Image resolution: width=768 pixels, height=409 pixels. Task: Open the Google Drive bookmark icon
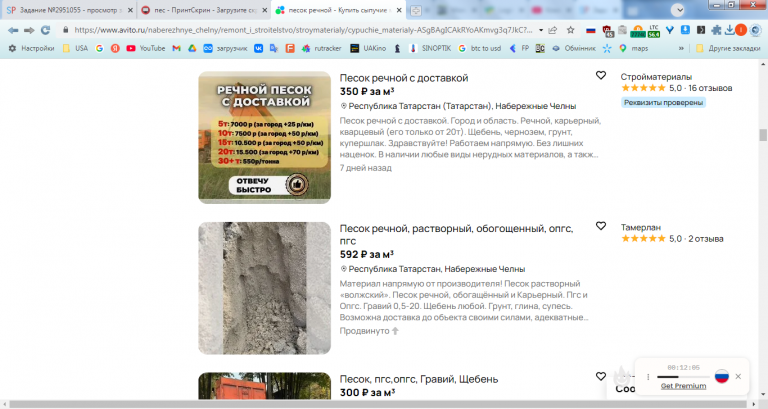pyautogui.click(x=192, y=48)
